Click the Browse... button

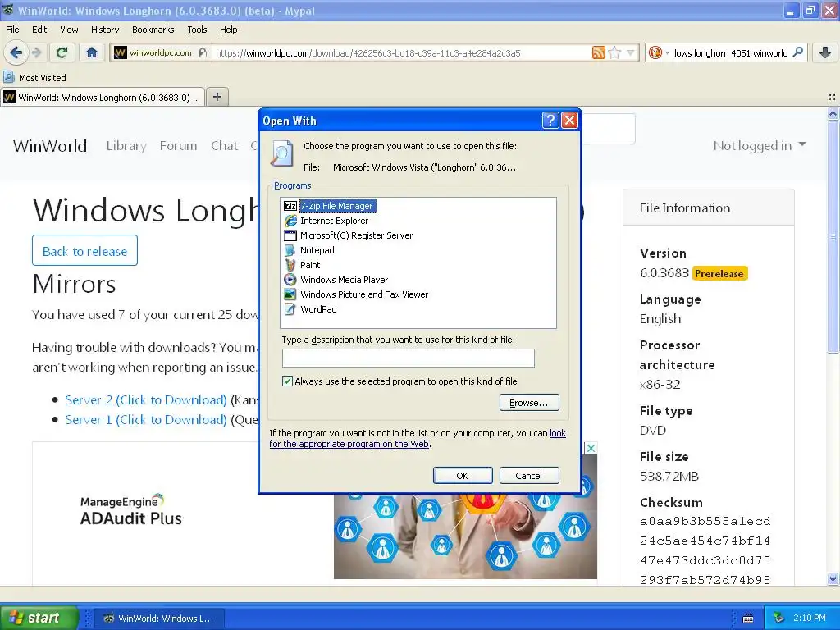click(x=529, y=402)
